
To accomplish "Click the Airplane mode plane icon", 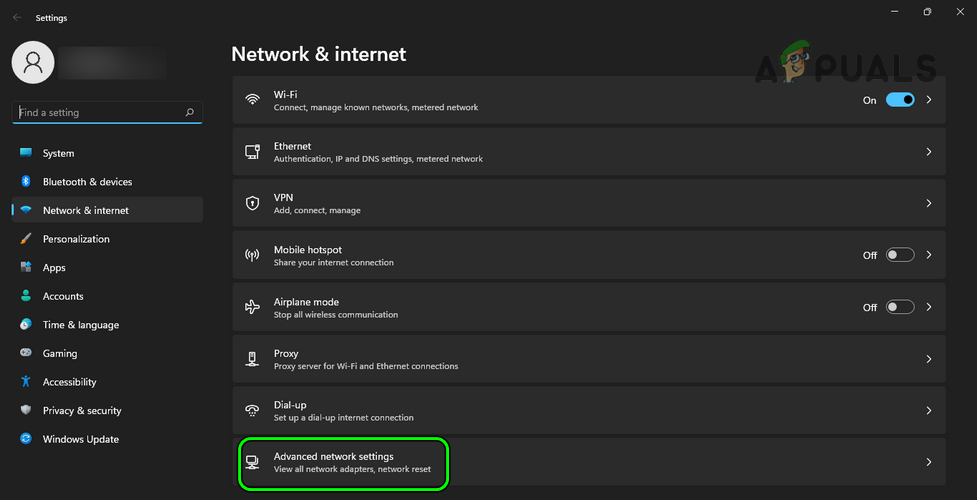I will click(253, 307).
